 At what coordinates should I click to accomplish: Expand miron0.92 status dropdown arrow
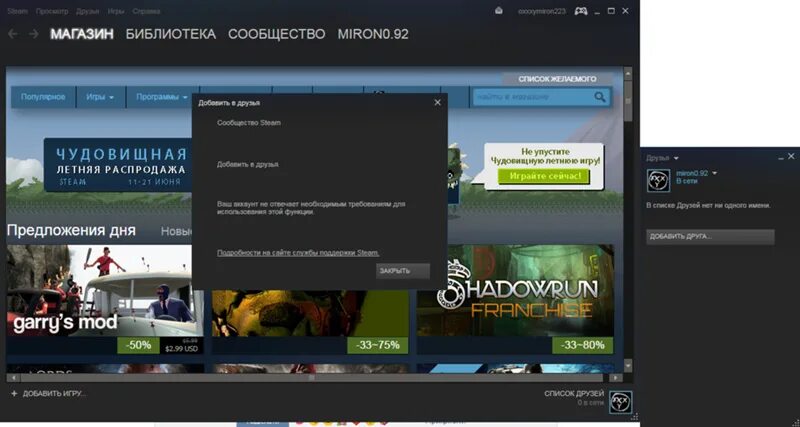(x=714, y=173)
